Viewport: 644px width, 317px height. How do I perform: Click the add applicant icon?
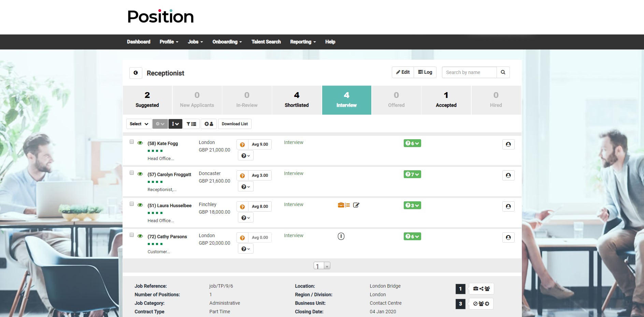209,124
